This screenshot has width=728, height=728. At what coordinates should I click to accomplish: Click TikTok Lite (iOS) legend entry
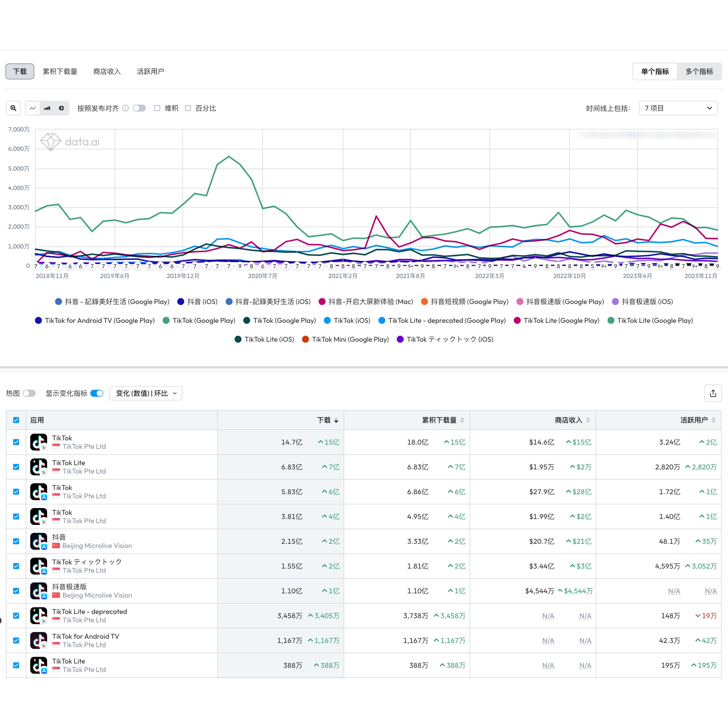click(x=264, y=339)
